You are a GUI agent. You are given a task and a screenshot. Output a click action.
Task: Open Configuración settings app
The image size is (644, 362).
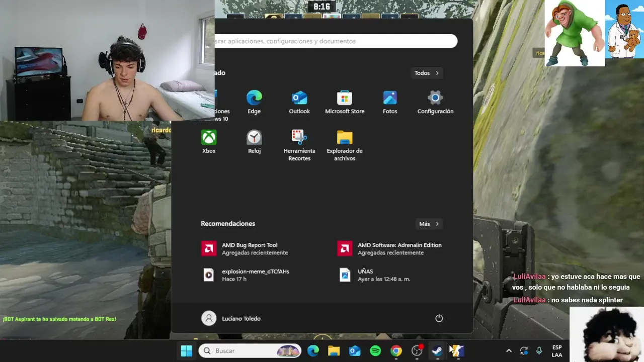pos(435,102)
